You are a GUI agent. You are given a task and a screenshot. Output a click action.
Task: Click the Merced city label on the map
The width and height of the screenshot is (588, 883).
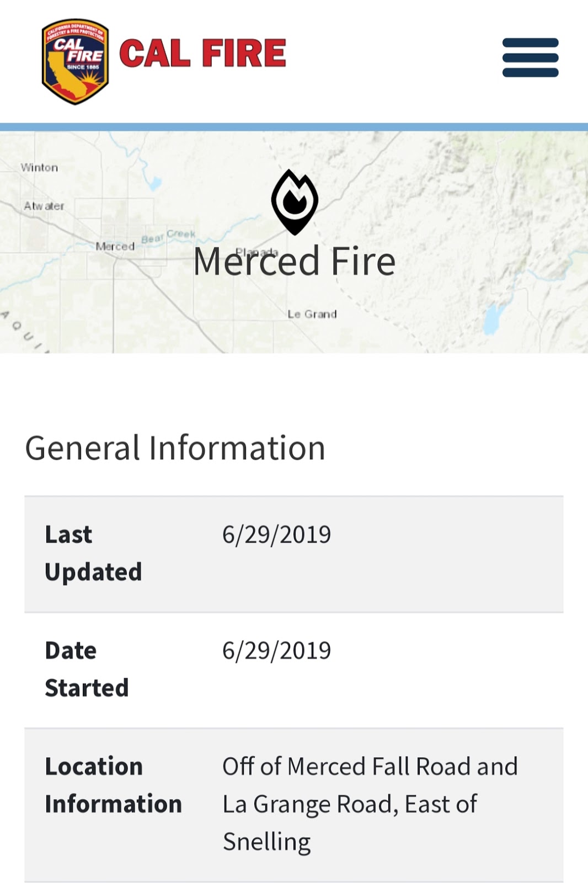coord(114,245)
